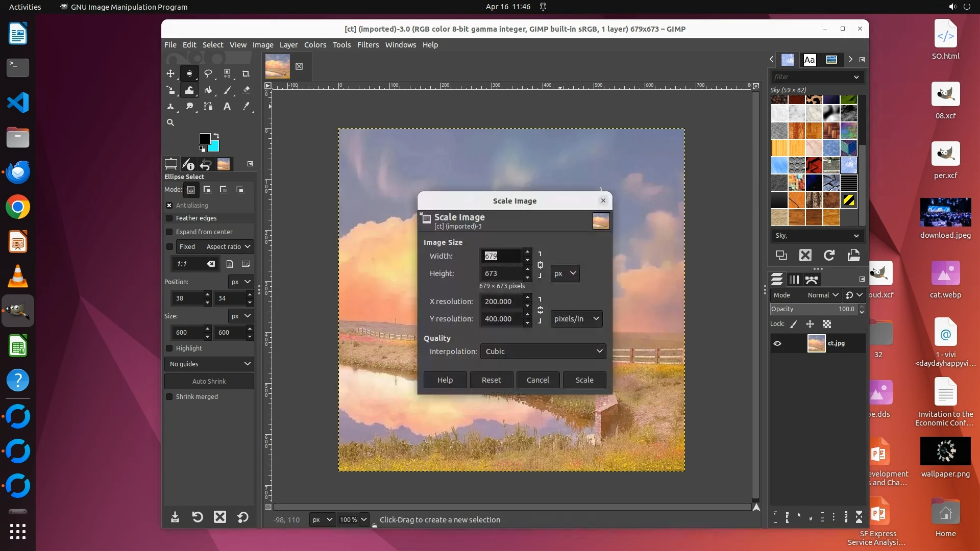Select the Free Select lasso tool

click(208, 73)
